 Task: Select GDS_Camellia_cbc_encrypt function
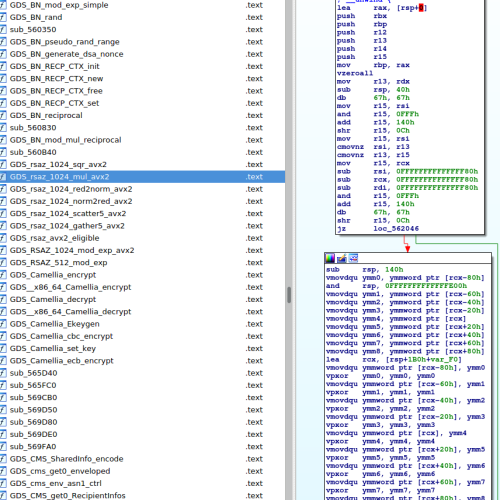142,336
